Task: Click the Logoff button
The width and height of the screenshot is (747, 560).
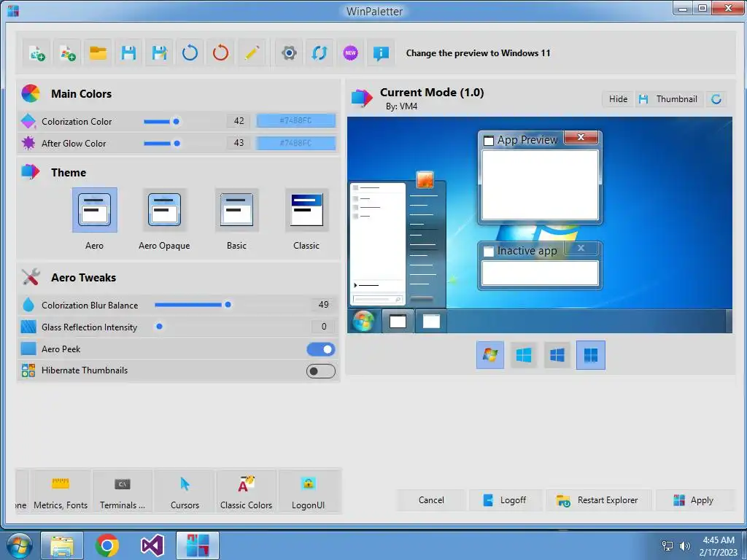Action: [x=505, y=500]
